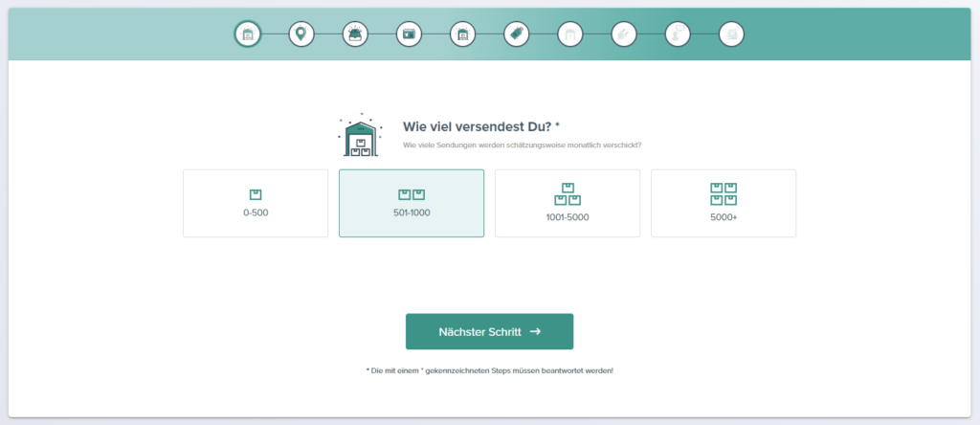This screenshot has width=980, height=425.
Task: Jump to the location pin step
Action: tap(301, 34)
